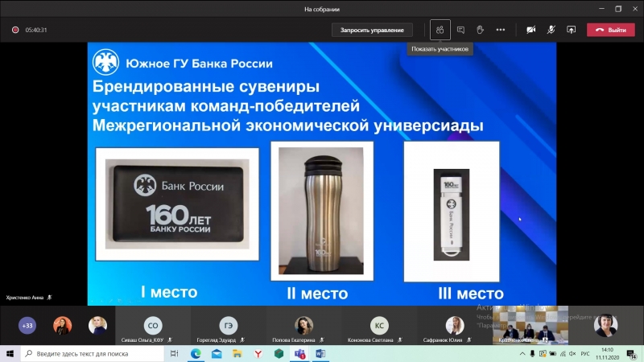
Task: Switch to Microsoft Word taskbar icon
Action: coord(320,353)
